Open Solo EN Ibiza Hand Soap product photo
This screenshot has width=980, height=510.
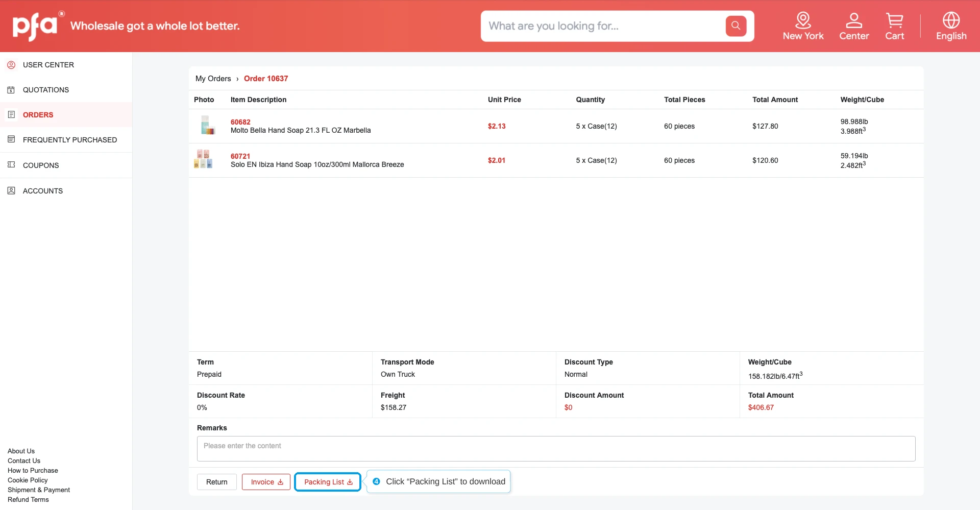tap(203, 159)
